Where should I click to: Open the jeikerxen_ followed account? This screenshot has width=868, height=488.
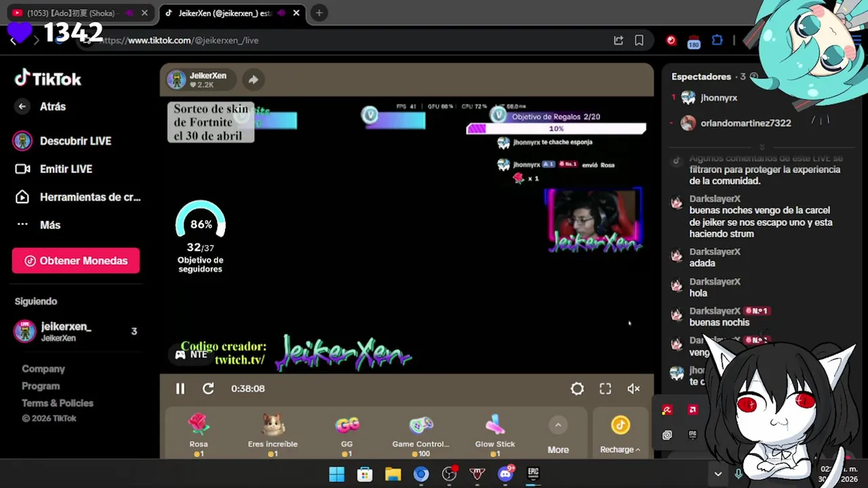(75, 331)
